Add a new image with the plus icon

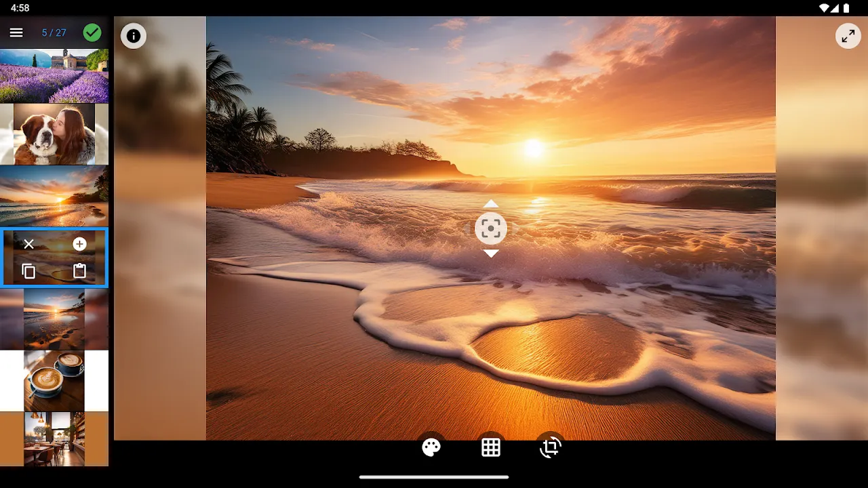click(79, 244)
